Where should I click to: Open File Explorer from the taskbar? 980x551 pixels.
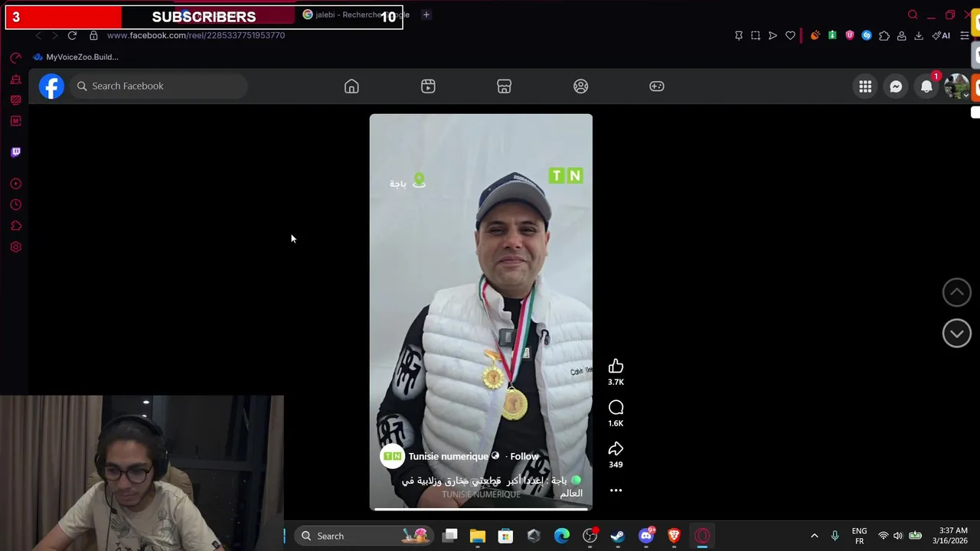478,536
